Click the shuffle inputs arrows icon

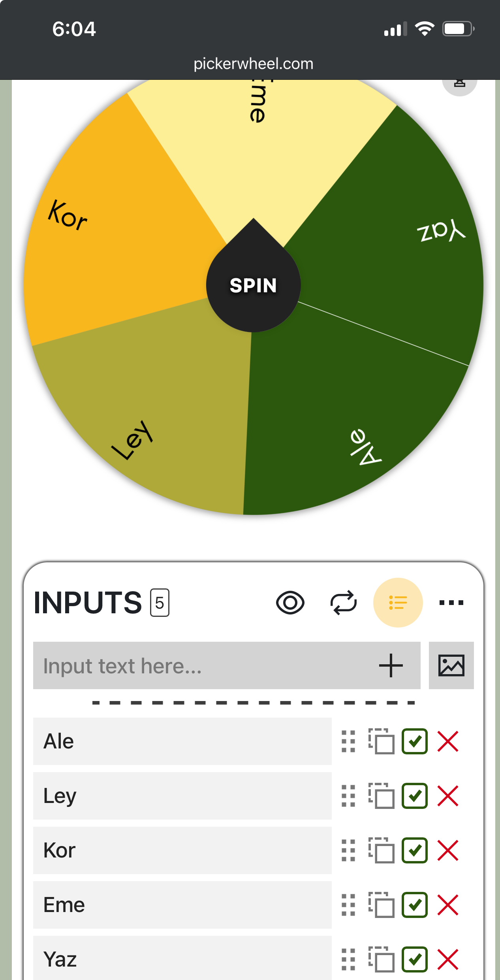click(x=344, y=603)
